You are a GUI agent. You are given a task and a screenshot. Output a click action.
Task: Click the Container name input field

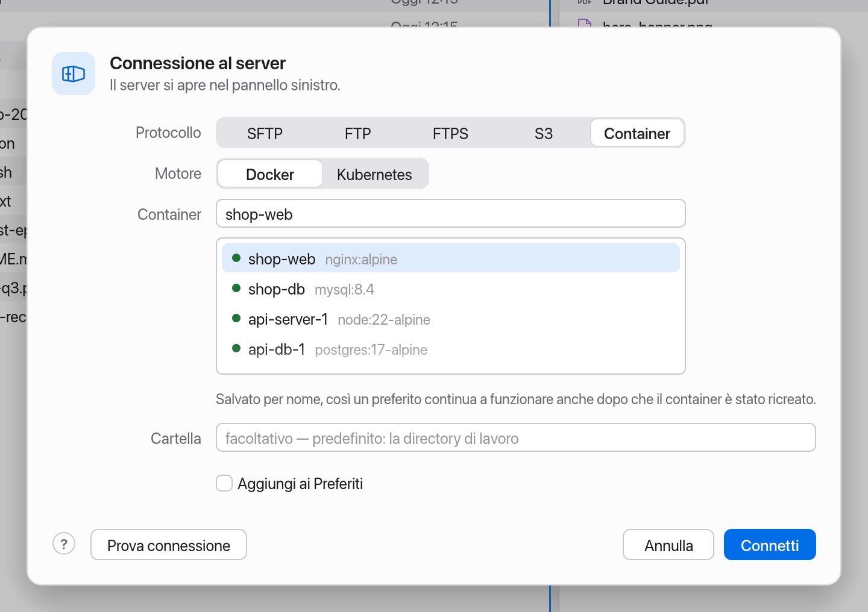[451, 214]
